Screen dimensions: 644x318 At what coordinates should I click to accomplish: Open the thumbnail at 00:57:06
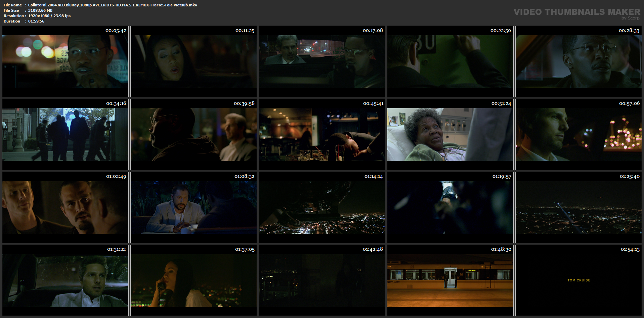tap(578, 134)
